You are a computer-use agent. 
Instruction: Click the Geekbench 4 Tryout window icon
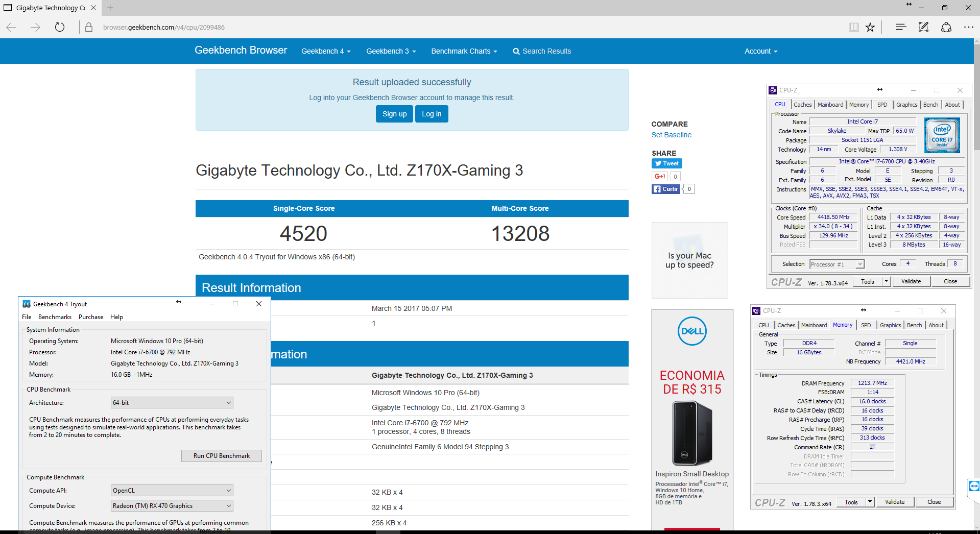point(27,304)
